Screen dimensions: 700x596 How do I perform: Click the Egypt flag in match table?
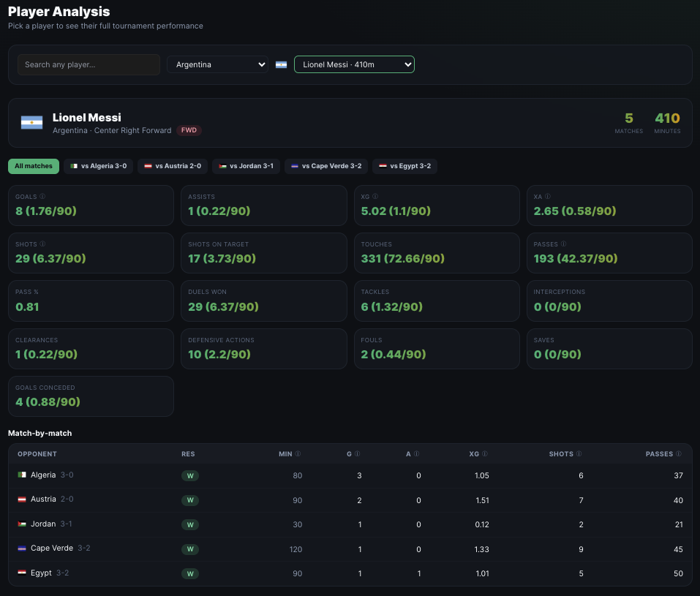[x=22, y=573]
